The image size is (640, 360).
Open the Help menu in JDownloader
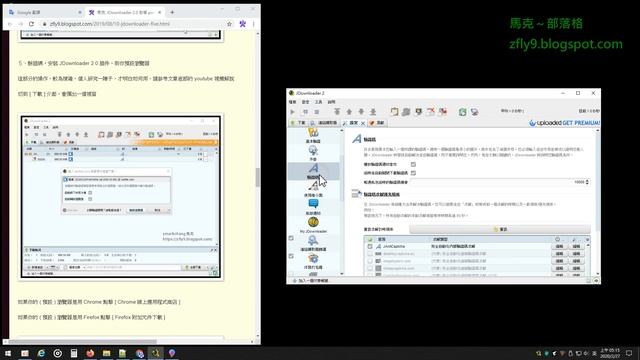[x=331, y=102]
